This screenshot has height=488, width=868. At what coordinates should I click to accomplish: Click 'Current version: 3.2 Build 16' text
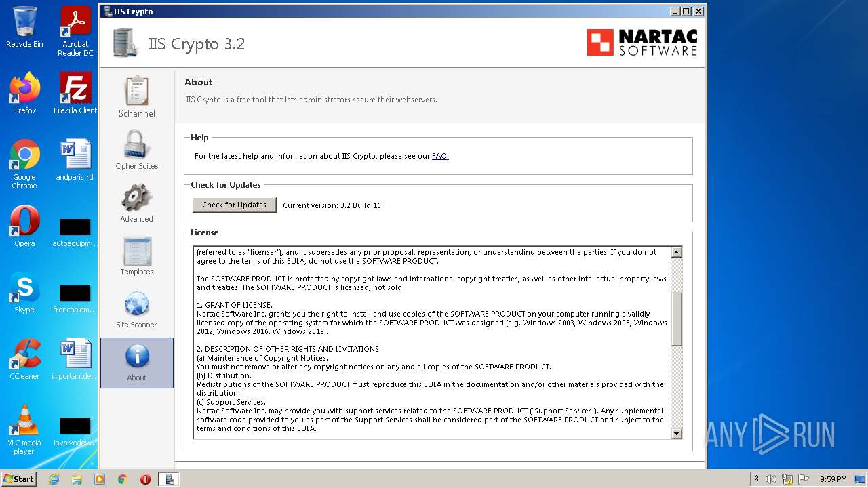point(332,205)
